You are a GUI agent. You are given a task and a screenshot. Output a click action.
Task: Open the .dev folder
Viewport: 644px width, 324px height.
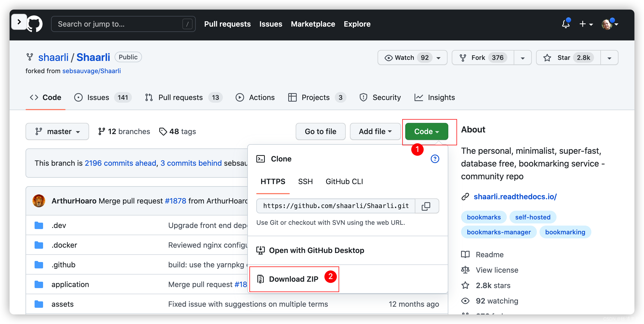pyautogui.click(x=59, y=225)
